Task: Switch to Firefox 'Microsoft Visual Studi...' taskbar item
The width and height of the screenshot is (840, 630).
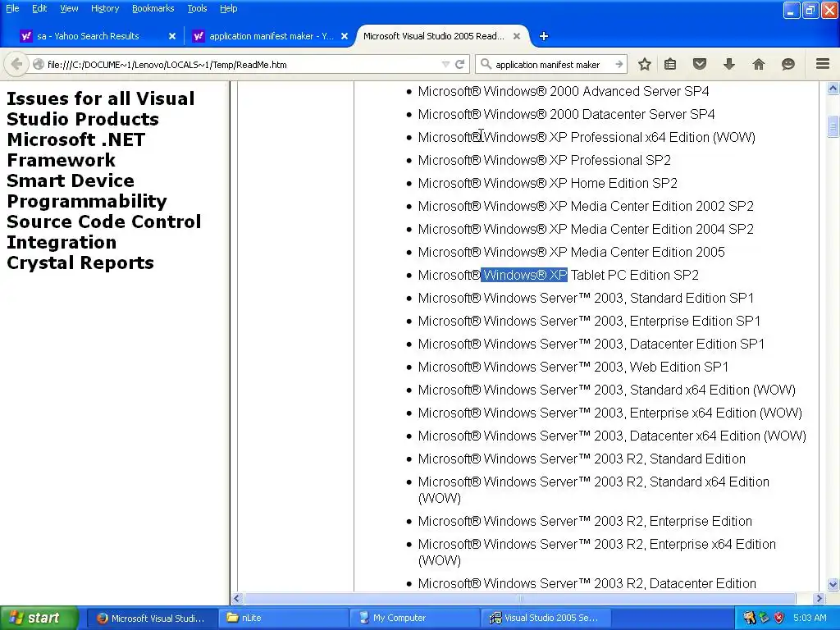Action: coord(151,618)
